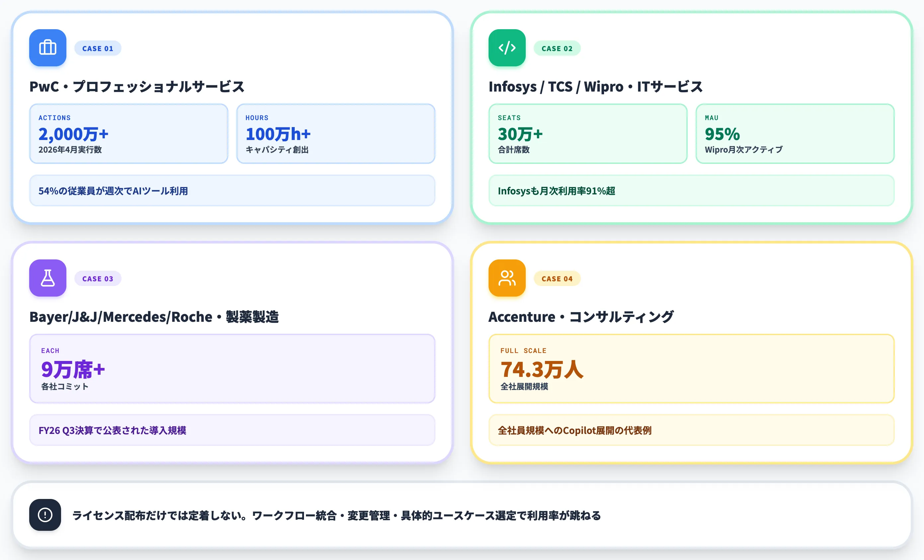This screenshot has height=560, width=924.
Task: Click the 合計席数 caption
Action: click(x=514, y=150)
